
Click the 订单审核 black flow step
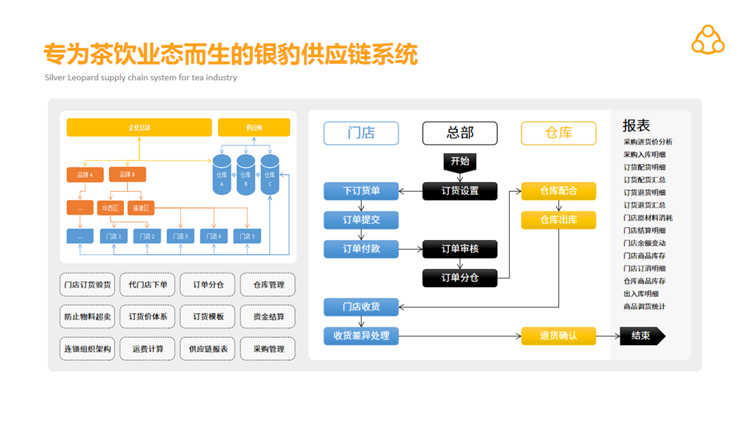tap(460, 249)
